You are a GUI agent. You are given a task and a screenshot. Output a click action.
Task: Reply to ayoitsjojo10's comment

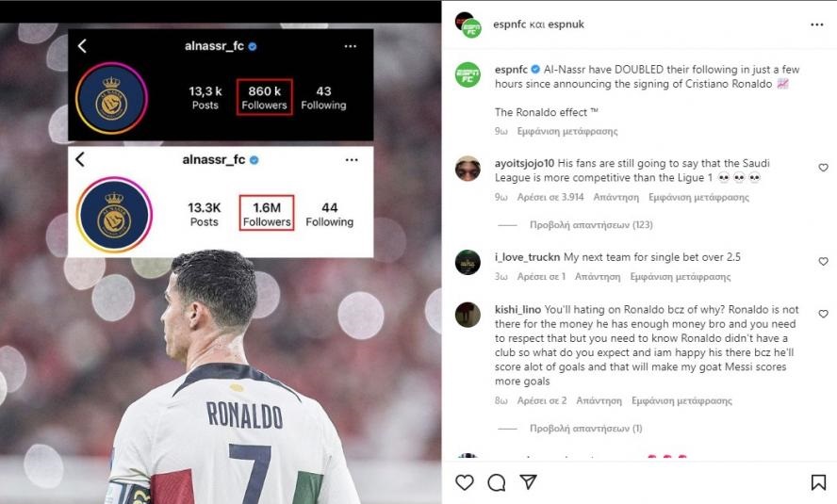pos(616,197)
